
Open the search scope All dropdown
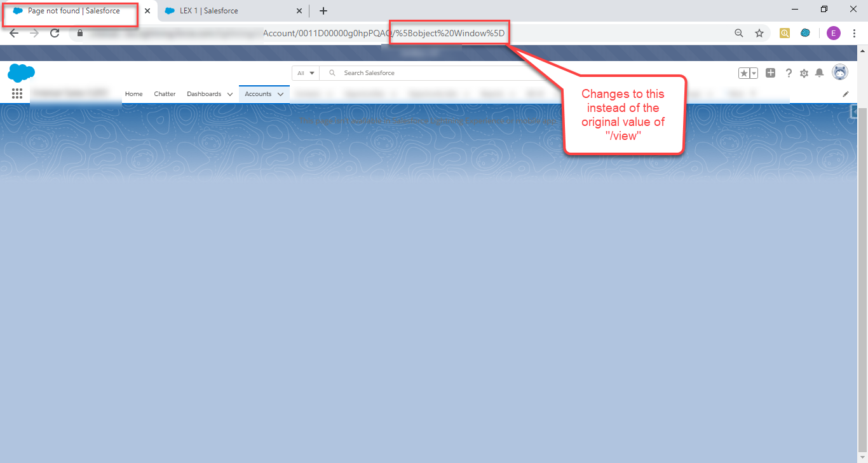[305, 73]
